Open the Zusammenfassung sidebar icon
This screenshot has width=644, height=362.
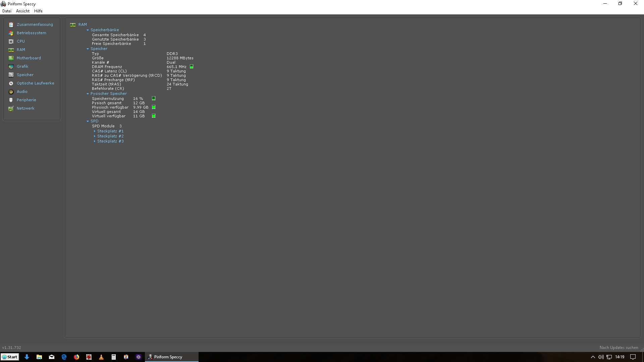tap(11, 25)
